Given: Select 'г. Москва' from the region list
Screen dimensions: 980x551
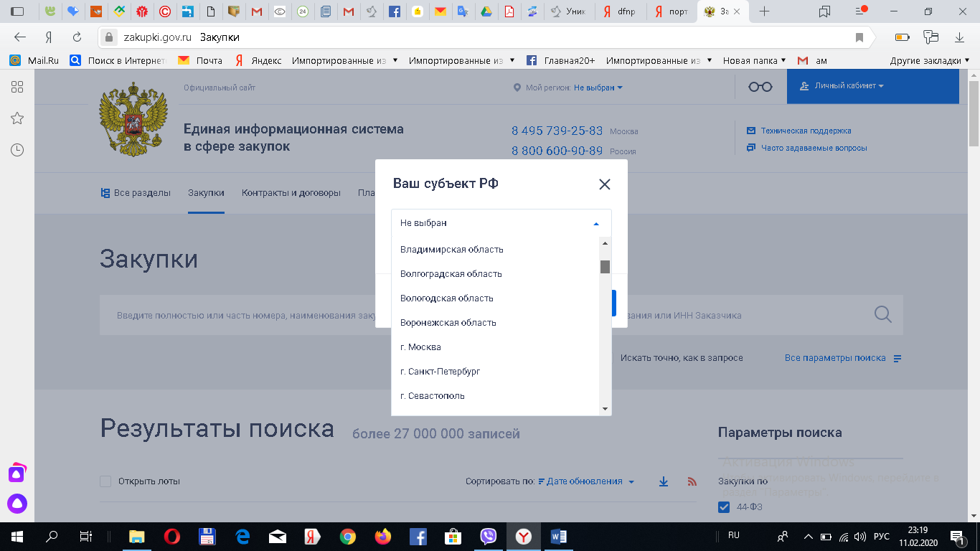Looking at the screenshot, I should pos(420,347).
